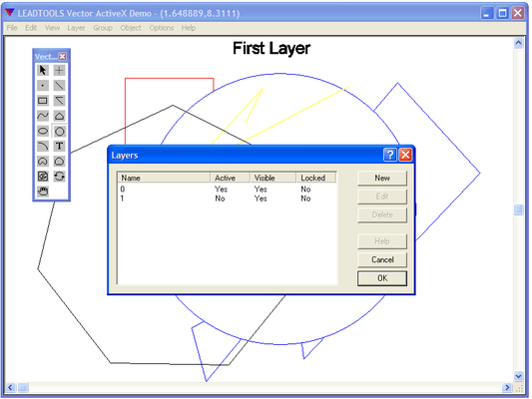The image size is (532, 399).
Task: Select the polygon shape tool
Action: 59,116
